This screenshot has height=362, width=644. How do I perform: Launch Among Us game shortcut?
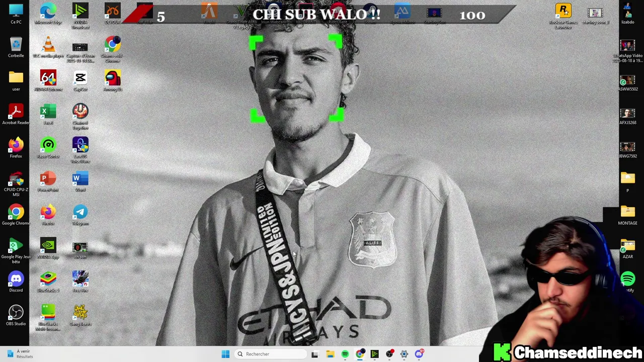coord(112,81)
